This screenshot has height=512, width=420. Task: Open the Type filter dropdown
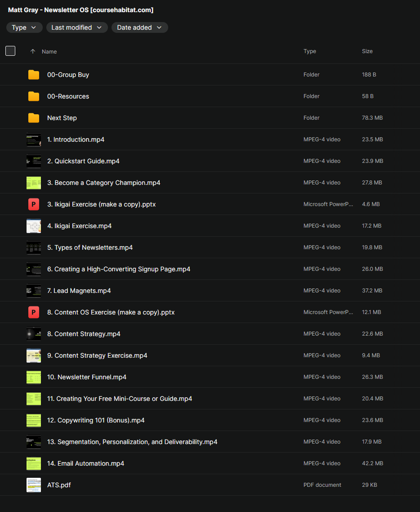[24, 27]
